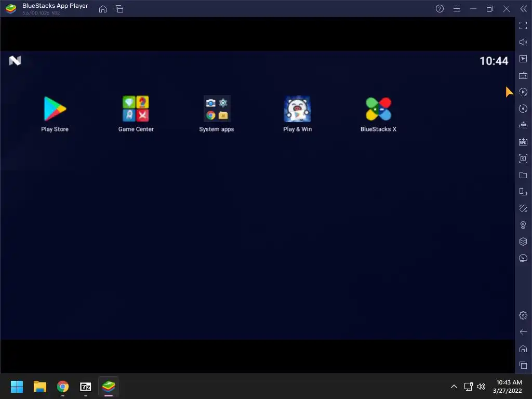Open the Windows Start menu
Screen dimensions: 532x399
pyautogui.click(x=17, y=387)
